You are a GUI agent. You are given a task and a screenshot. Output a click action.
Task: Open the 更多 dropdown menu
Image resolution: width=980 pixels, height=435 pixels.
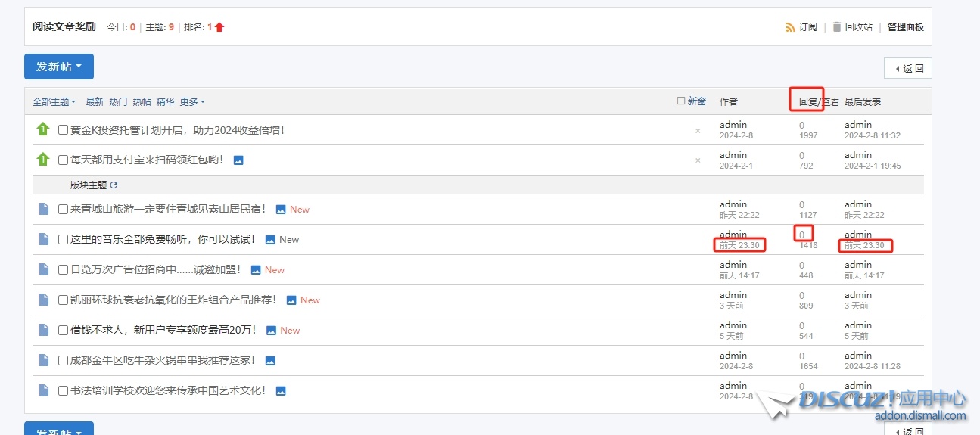tap(191, 102)
